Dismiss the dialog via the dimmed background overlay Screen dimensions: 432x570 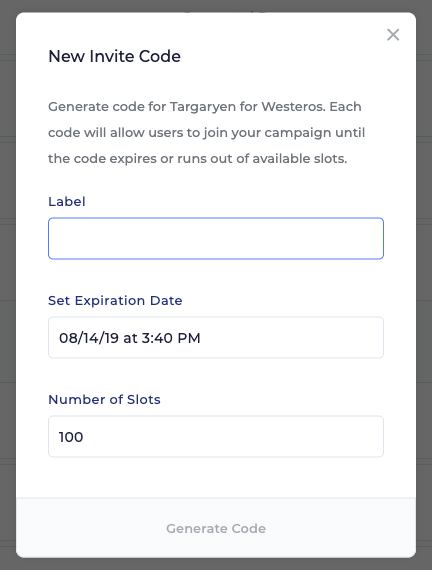(7, 285)
